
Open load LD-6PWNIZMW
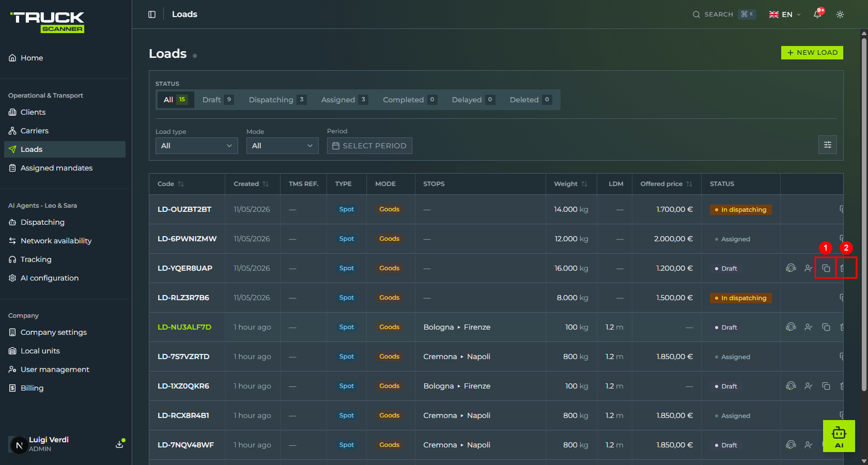[x=187, y=239]
